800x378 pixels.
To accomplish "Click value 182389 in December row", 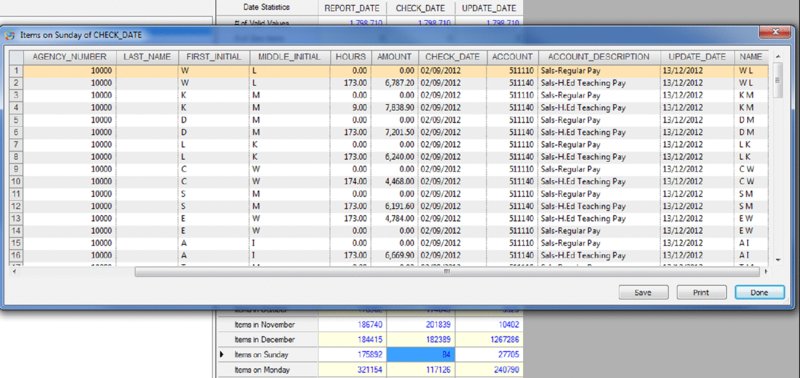I will (x=420, y=339).
